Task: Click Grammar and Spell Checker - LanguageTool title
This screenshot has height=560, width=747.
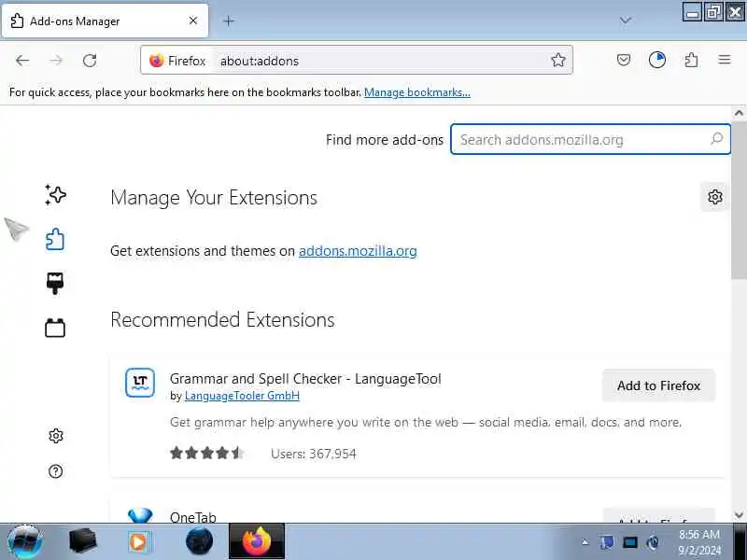Action: pos(305,379)
